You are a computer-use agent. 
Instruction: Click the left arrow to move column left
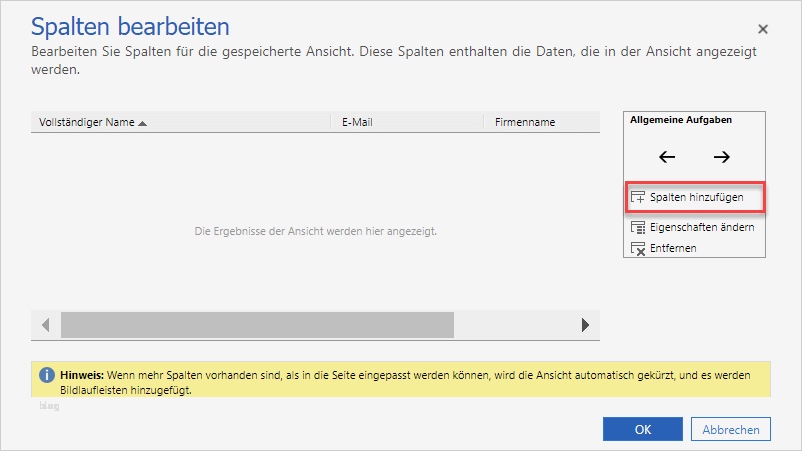point(667,157)
